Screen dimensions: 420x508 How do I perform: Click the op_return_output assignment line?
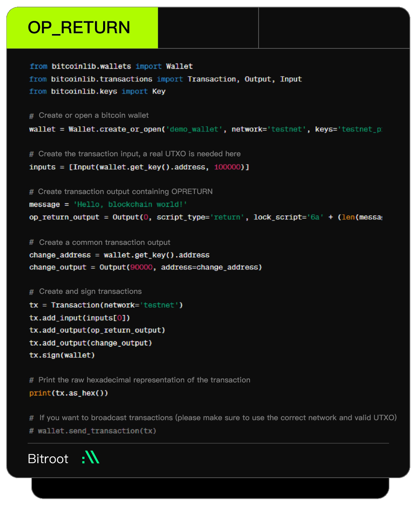[205, 217]
